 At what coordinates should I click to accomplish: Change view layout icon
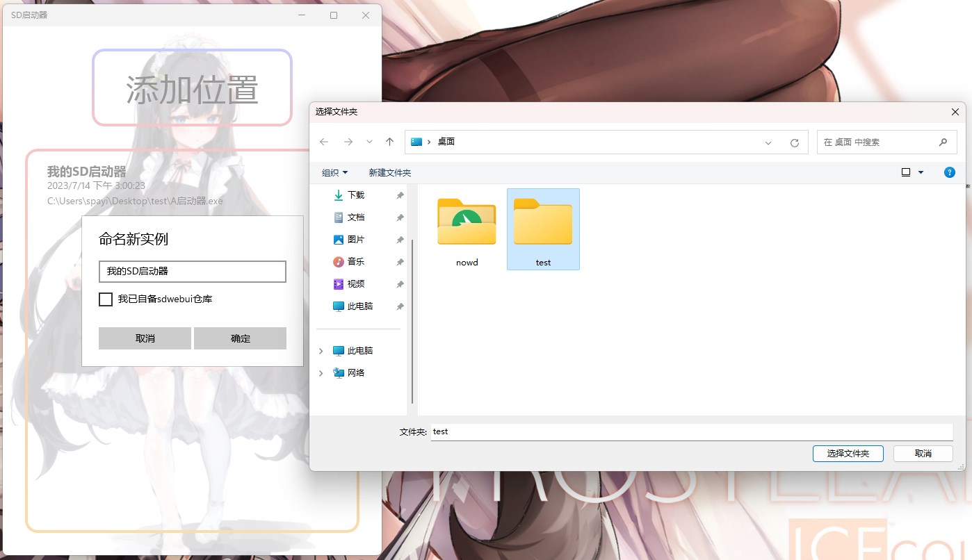coord(906,172)
